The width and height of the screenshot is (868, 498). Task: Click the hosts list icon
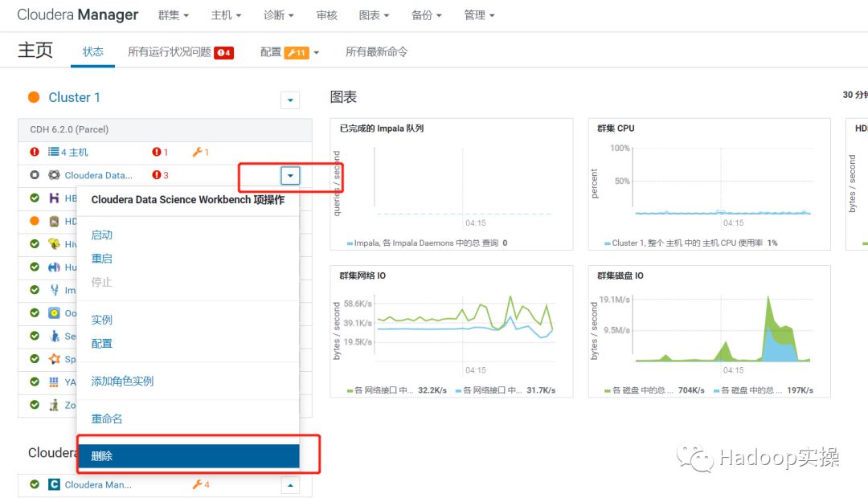pyautogui.click(x=53, y=152)
